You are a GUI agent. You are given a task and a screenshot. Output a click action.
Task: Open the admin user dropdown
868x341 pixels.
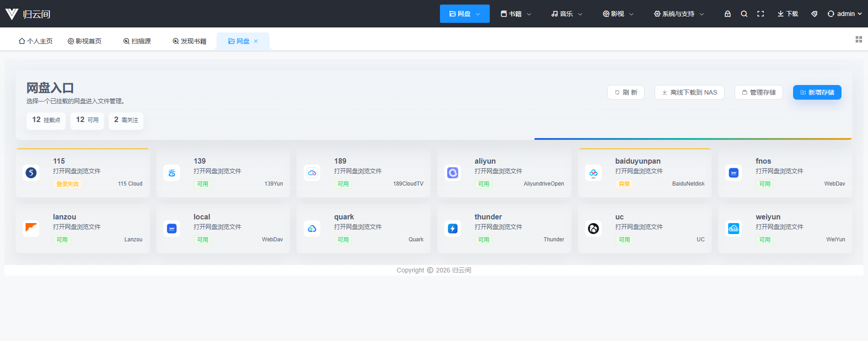[845, 14]
